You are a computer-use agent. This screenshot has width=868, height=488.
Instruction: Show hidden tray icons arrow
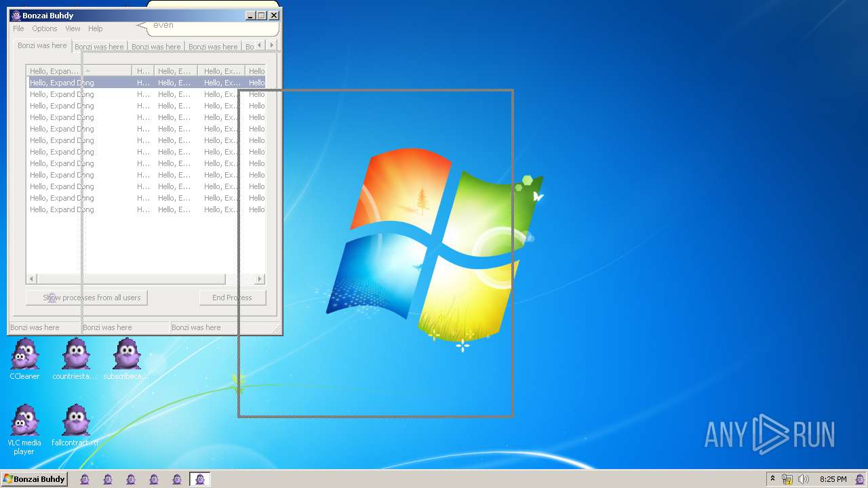772,479
